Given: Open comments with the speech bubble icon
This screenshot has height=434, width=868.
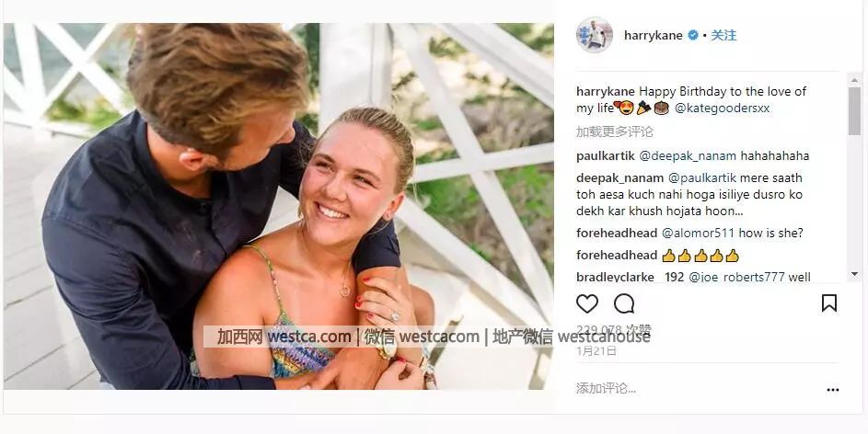Looking at the screenshot, I should click(624, 303).
